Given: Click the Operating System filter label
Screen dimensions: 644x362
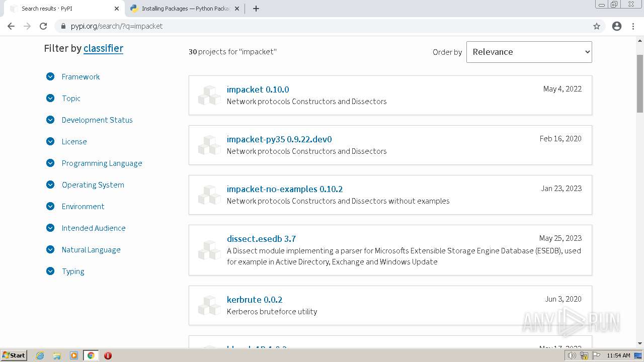Looking at the screenshot, I should tap(93, 185).
